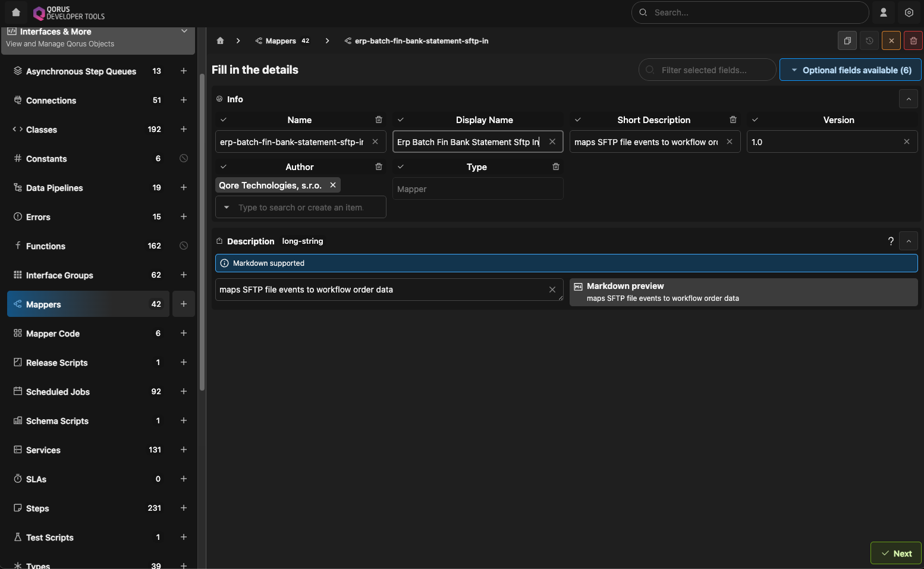
Task: Open Optional fields available dropdown
Action: click(850, 70)
